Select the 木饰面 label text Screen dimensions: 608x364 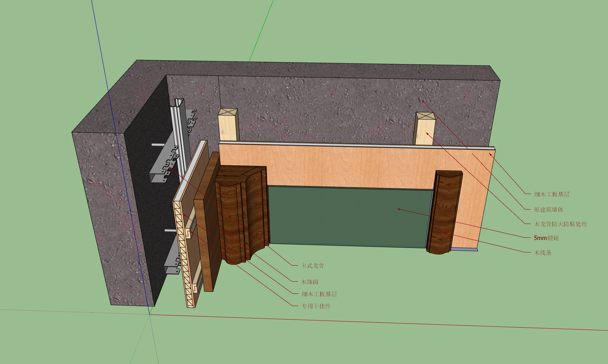click(x=310, y=282)
